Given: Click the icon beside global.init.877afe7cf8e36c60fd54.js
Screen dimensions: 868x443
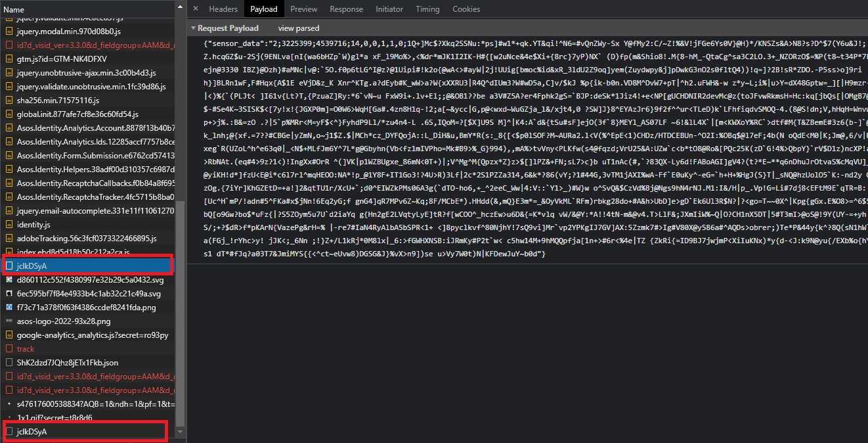Looking at the screenshot, I should pyautogui.click(x=9, y=114).
